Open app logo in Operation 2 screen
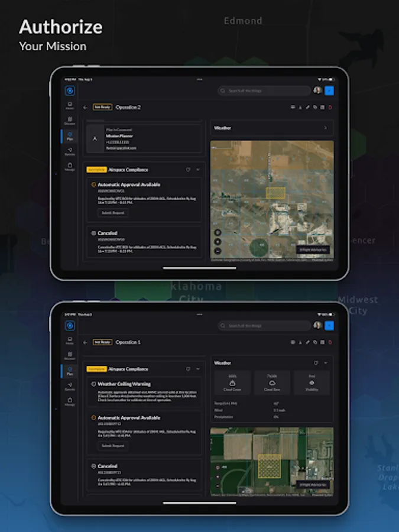This screenshot has height=532, width=399. (70, 90)
